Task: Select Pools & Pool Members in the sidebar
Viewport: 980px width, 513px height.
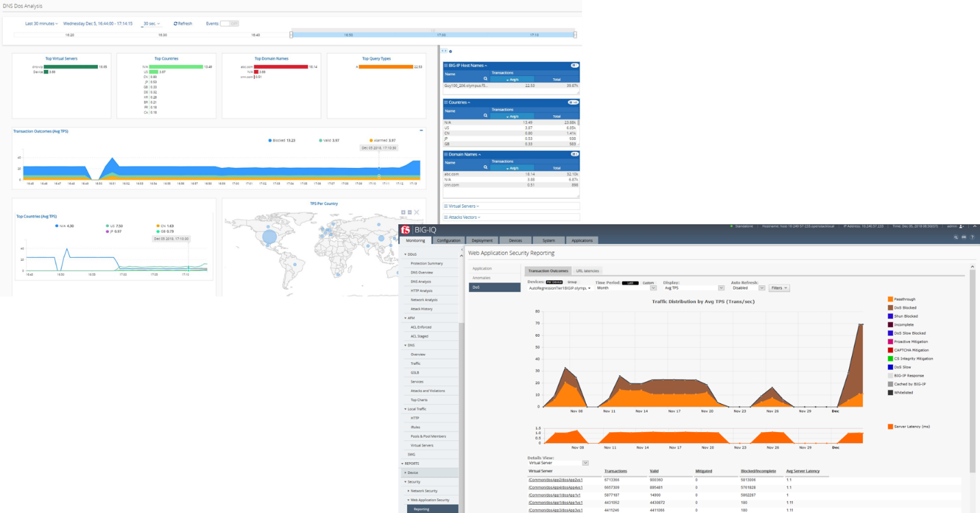Action: pyautogui.click(x=428, y=436)
